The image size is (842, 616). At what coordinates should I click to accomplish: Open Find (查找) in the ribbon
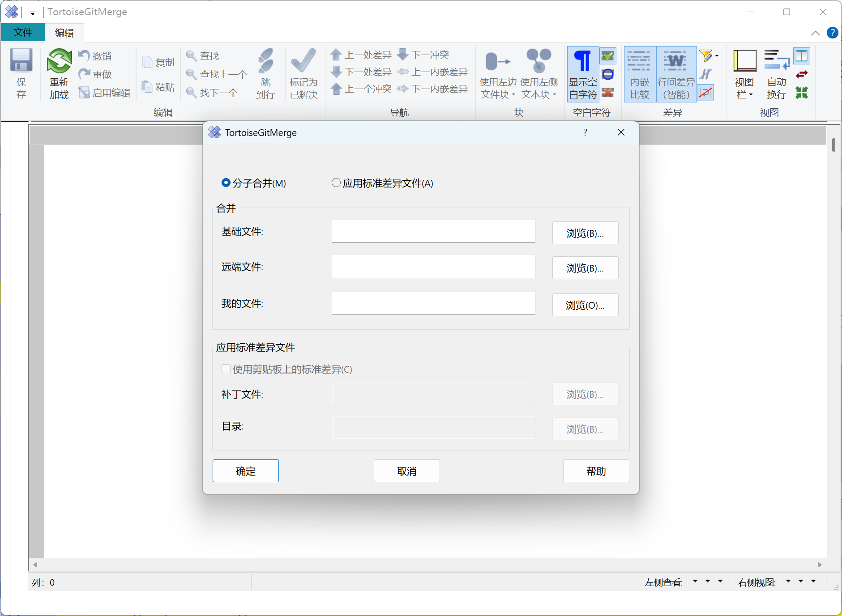coord(203,56)
